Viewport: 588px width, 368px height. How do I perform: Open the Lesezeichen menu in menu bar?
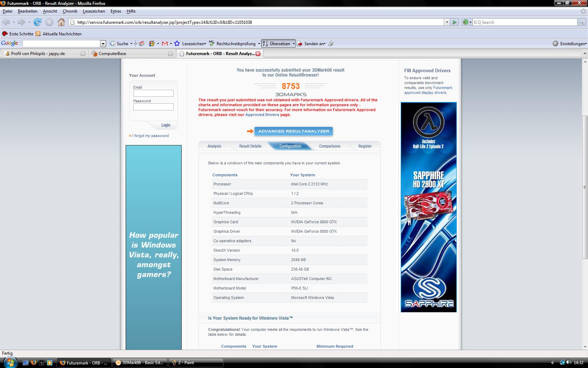pos(94,11)
